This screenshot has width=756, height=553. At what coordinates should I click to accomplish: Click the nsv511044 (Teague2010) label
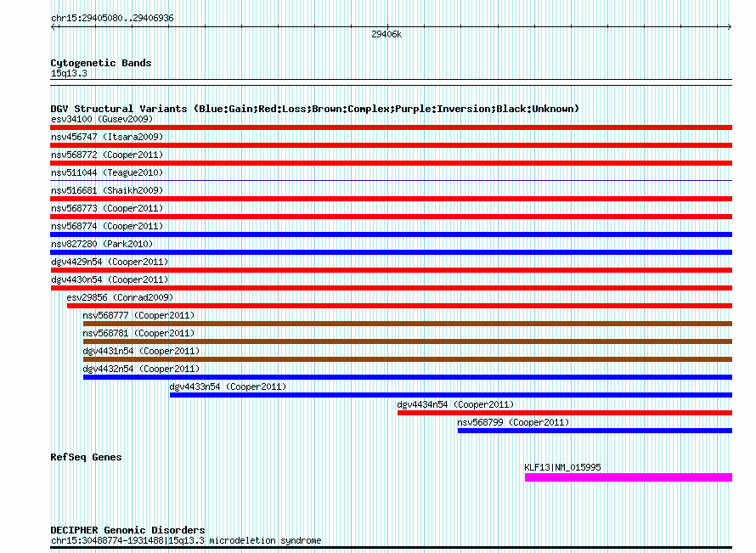coord(107,172)
